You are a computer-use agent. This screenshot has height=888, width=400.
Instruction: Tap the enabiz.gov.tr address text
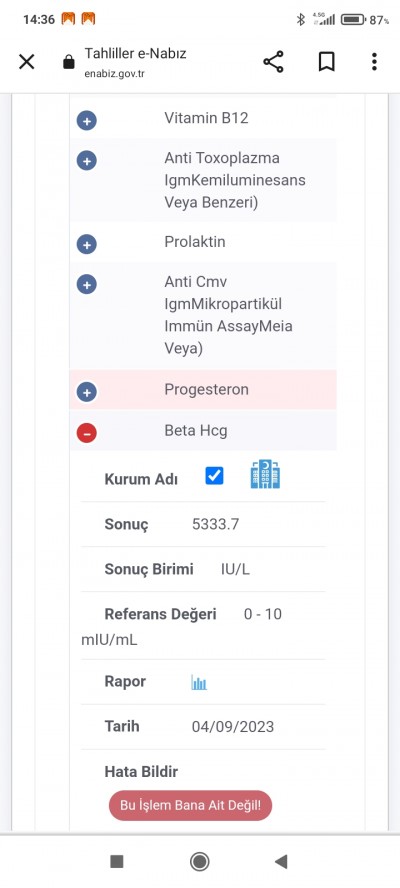tap(114, 74)
